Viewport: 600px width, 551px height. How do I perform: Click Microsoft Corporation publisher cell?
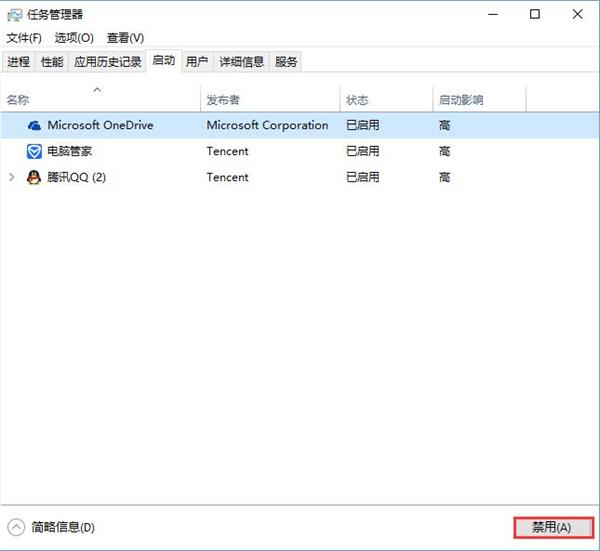click(267, 125)
